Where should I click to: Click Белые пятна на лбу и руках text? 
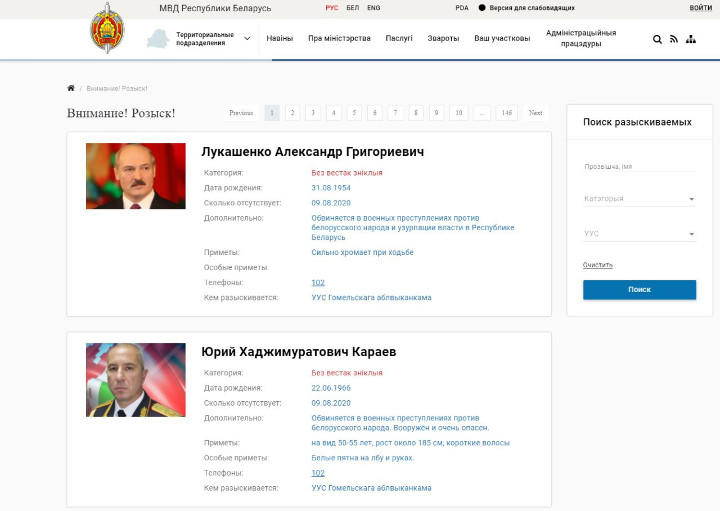(363, 458)
